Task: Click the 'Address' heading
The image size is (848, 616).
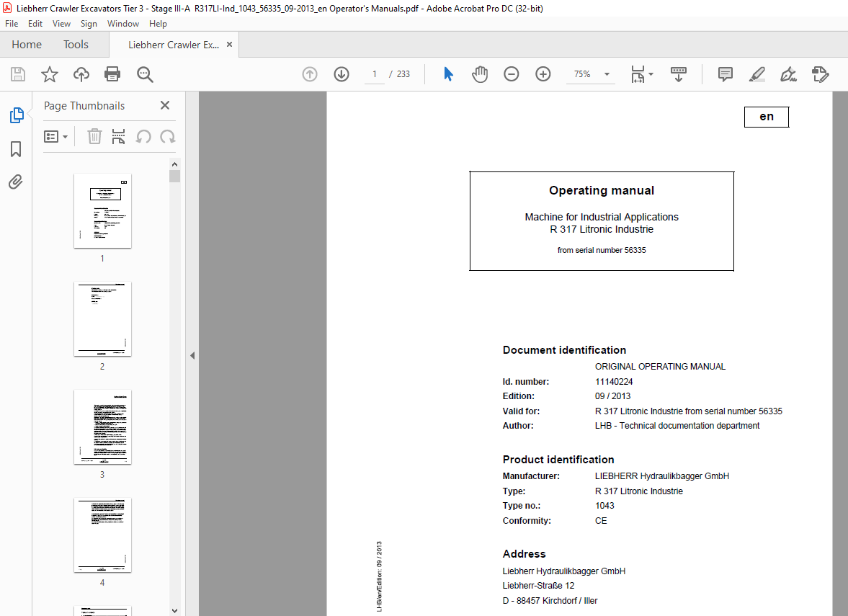Action: (524, 554)
